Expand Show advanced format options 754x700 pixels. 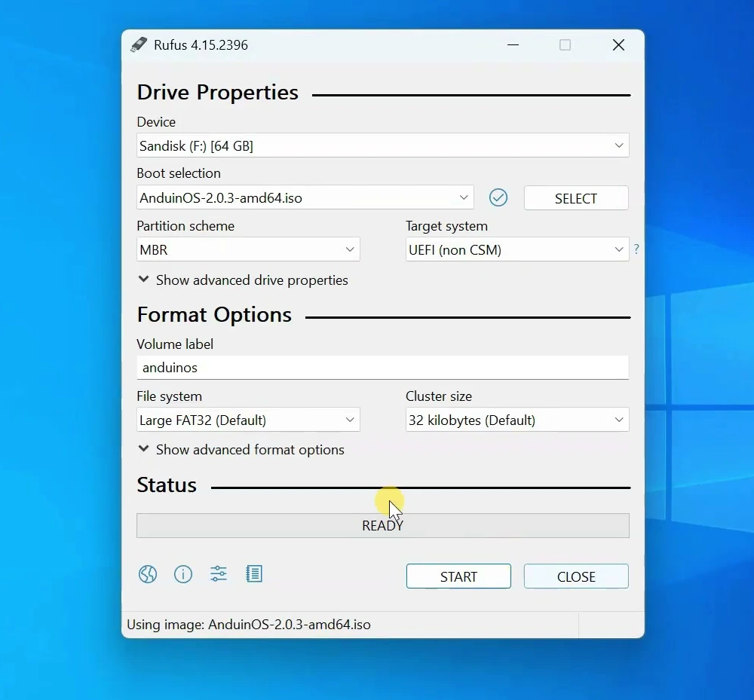(x=241, y=450)
